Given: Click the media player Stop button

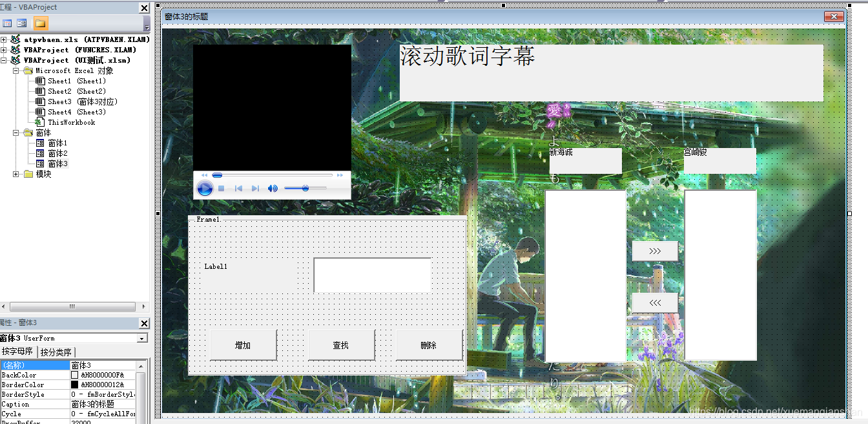Looking at the screenshot, I should 221,189.
